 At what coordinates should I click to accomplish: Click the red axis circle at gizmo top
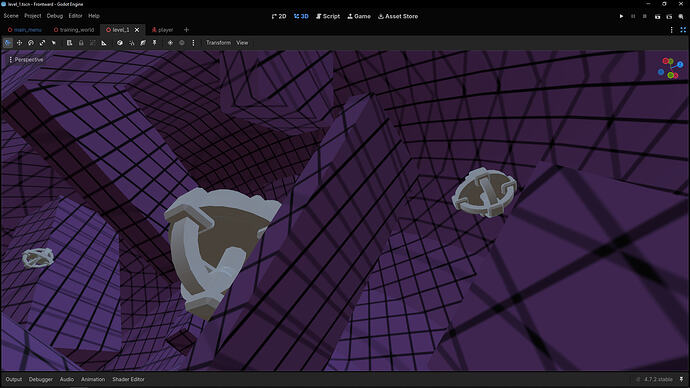pyautogui.click(x=665, y=61)
